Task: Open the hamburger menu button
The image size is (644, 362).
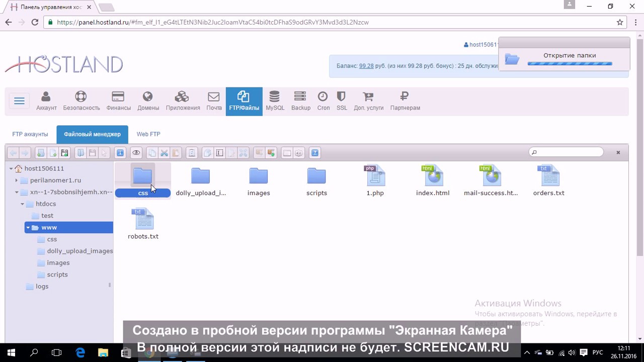Action: pyautogui.click(x=19, y=101)
